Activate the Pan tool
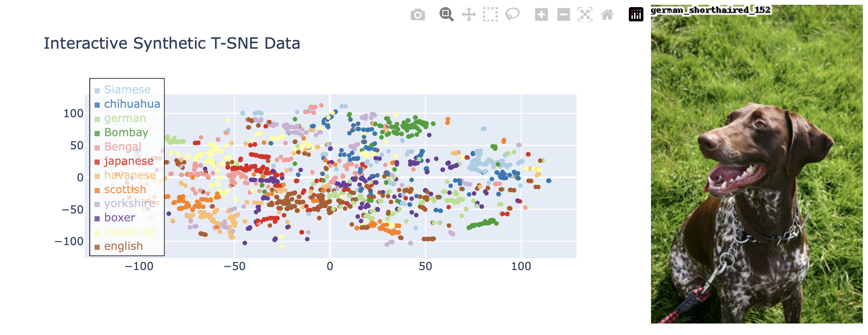This screenshot has height=335, width=868. (469, 15)
